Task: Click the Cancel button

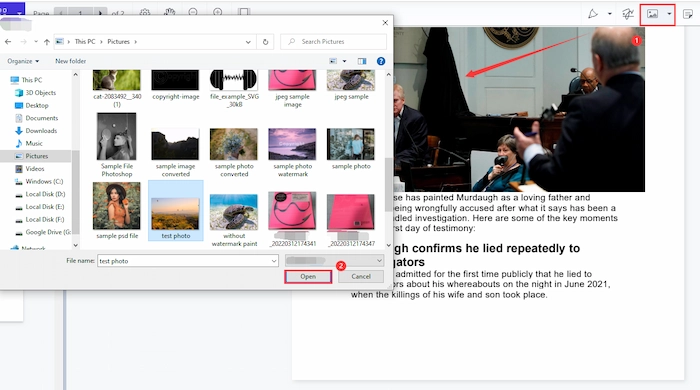Action: click(361, 277)
